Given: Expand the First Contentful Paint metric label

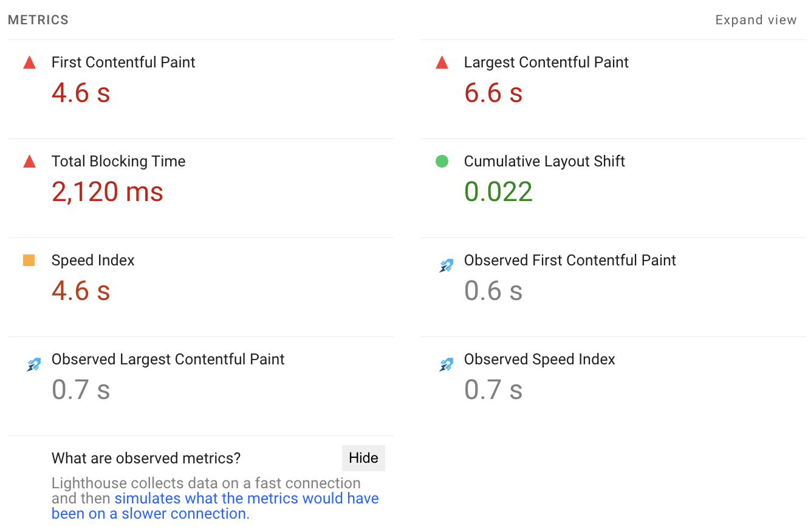Looking at the screenshot, I should 123,63.
